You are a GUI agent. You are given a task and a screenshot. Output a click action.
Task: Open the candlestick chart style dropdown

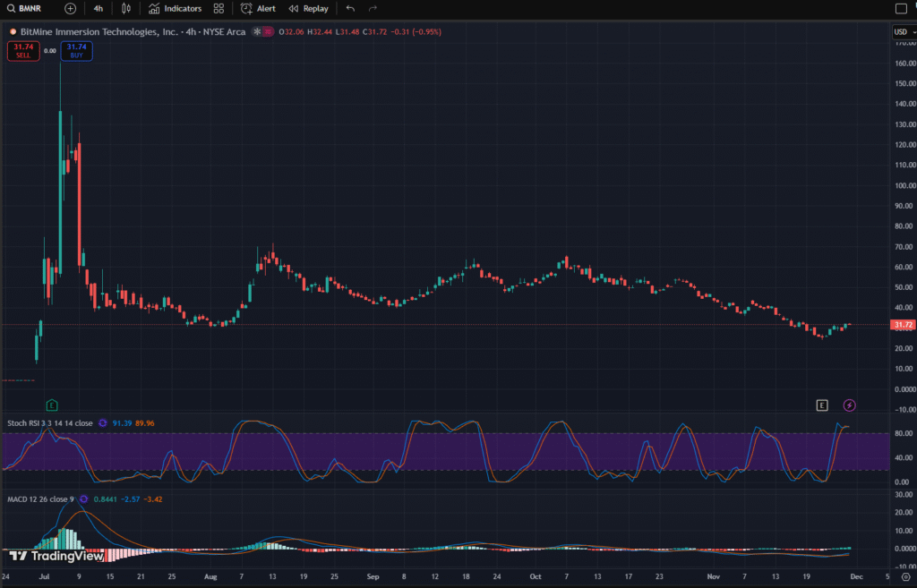pos(125,8)
